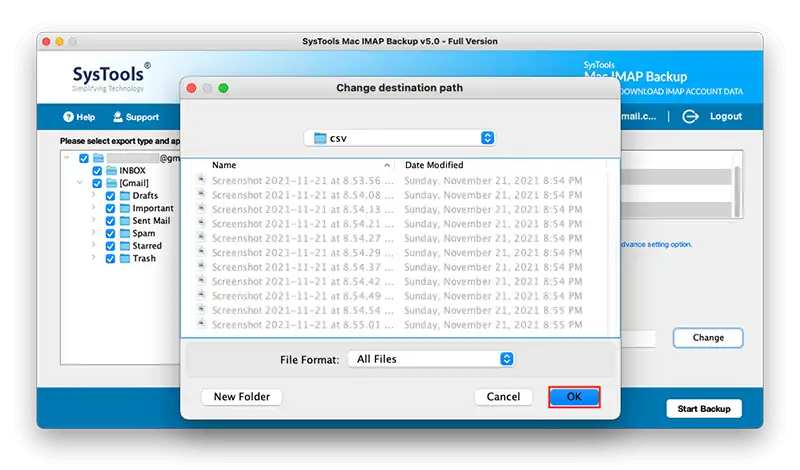Click scrollbar in main window right panel
The height and width of the screenshot is (470, 800).
(736, 191)
